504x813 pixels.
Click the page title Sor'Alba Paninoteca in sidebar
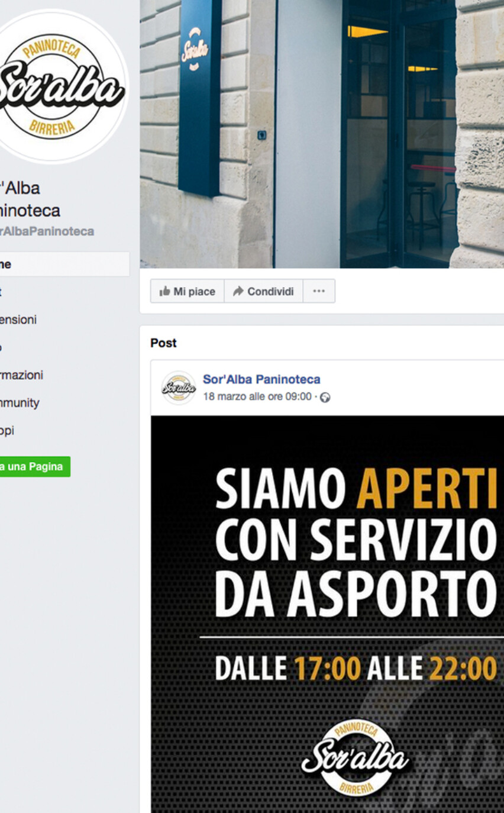[30, 199]
